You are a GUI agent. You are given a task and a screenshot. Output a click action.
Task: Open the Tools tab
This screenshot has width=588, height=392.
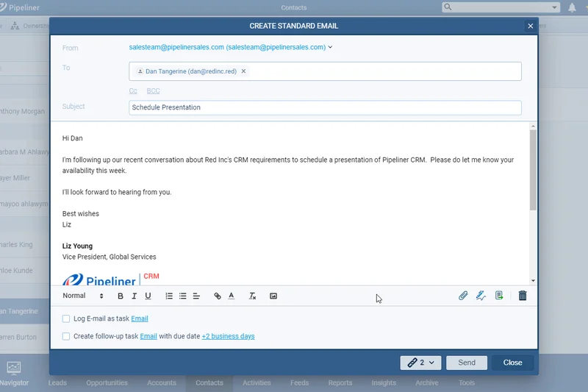click(x=467, y=382)
